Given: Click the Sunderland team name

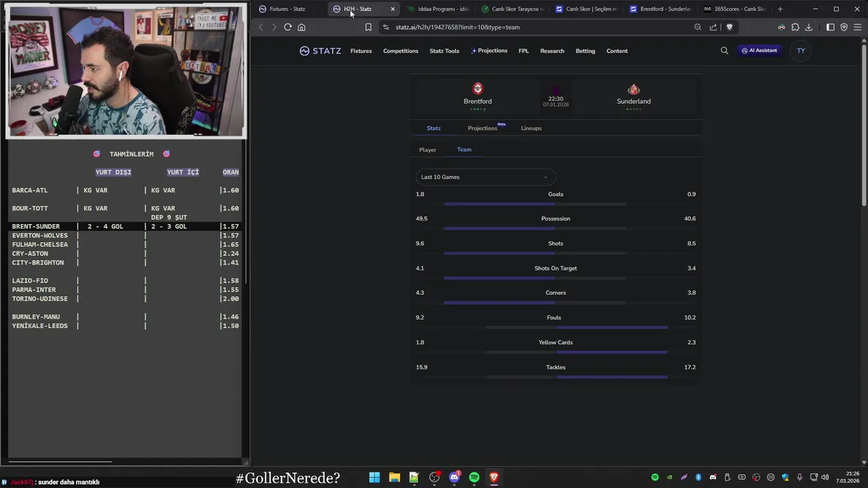Looking at the screenshot, I should [x=633, y=101].
